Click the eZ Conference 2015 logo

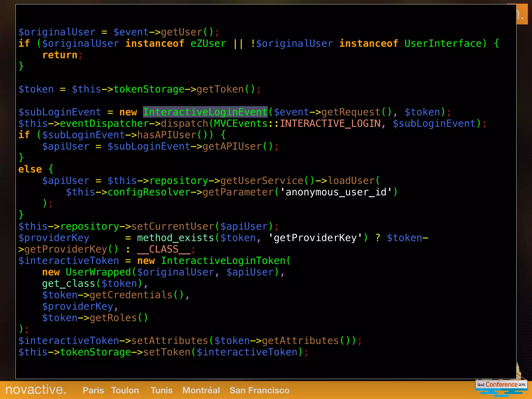501,385
